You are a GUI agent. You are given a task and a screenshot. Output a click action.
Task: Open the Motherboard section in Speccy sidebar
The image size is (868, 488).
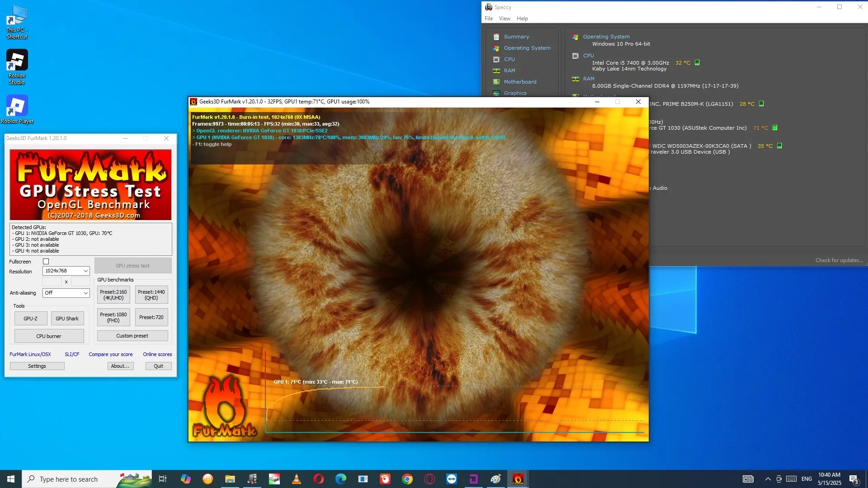coord(520,82)
